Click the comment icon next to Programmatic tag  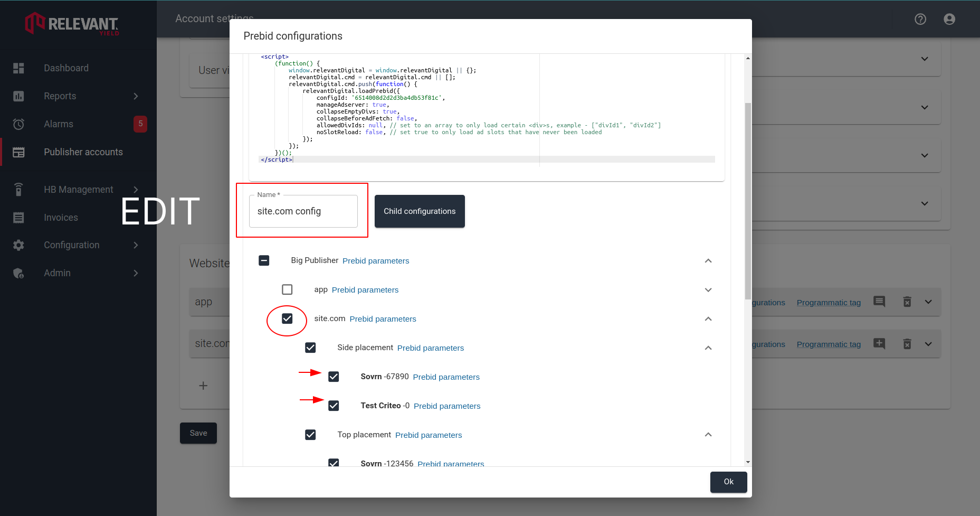[879, 302]
